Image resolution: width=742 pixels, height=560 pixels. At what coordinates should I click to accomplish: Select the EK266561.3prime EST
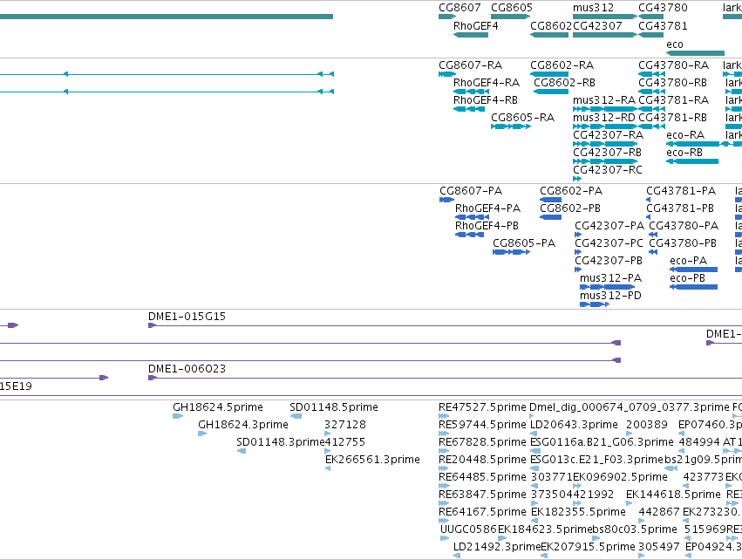[328, 468]
